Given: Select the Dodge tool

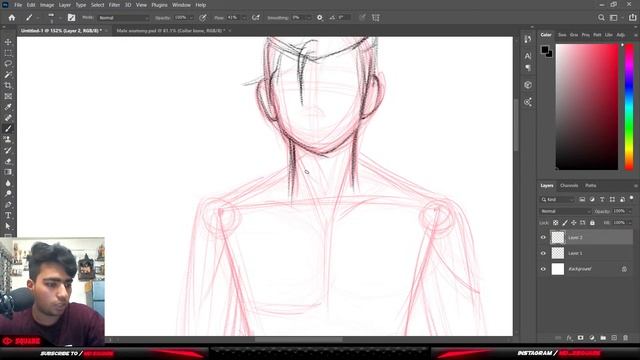Looking at the screenshot, I should click(x=8, y=193).
